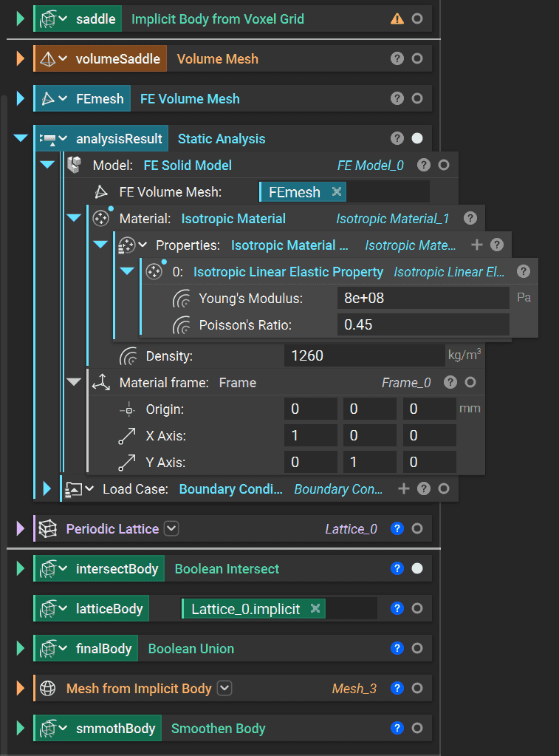This screenshot has width=559, height=756.
Task: Remove Lattice_0.implicit chip from latticeBody
Action: point(315,609)
